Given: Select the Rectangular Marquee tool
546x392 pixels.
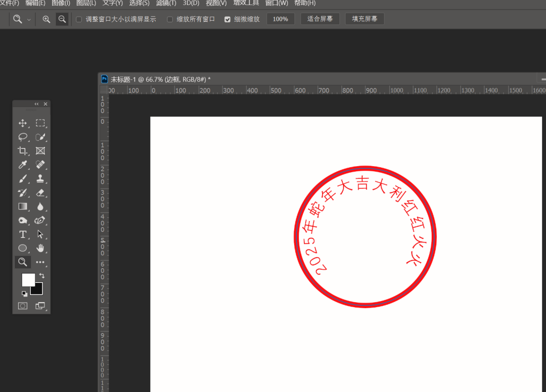Looking at the screenshot, I should click(x=40, y=123).
